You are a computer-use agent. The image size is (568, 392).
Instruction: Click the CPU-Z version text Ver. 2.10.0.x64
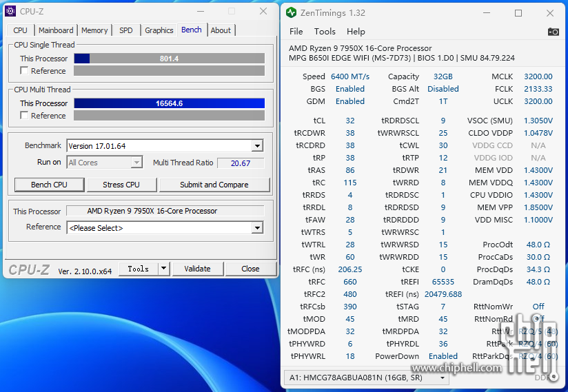pos(85,271)
